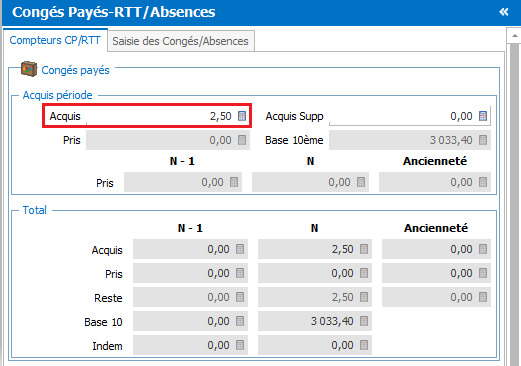Click the Total Acquis Ancienneté field
Image resolution: width=521 pixels, height=366 pixels.
pyautogui.click(x=436, y=249)
